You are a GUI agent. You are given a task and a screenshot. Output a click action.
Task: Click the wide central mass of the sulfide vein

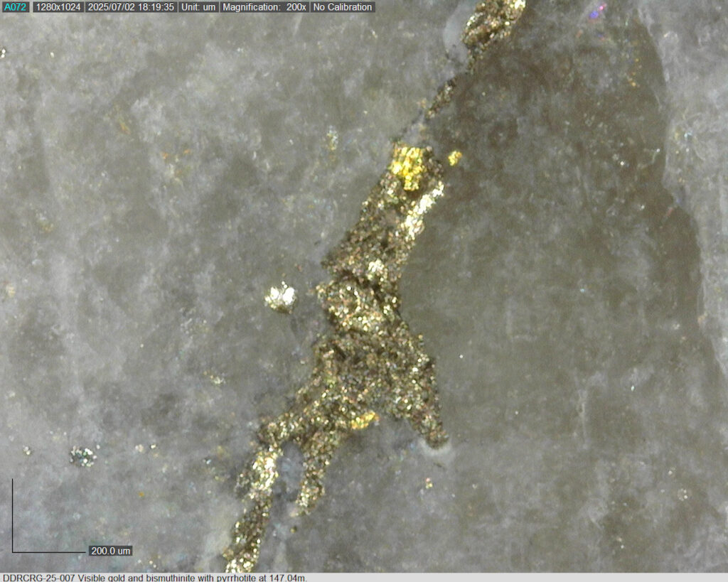(370, 341)
